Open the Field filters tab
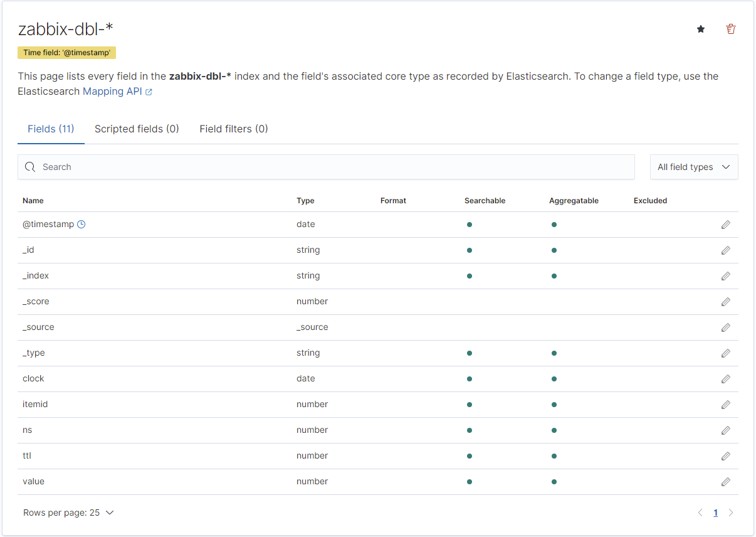 click(x=233, y=129)
